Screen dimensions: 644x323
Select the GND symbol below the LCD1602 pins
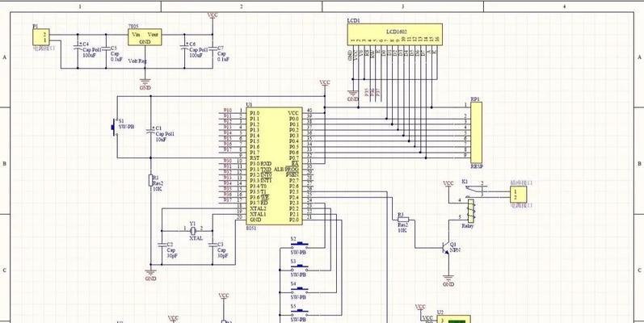(x=353, y=95)
